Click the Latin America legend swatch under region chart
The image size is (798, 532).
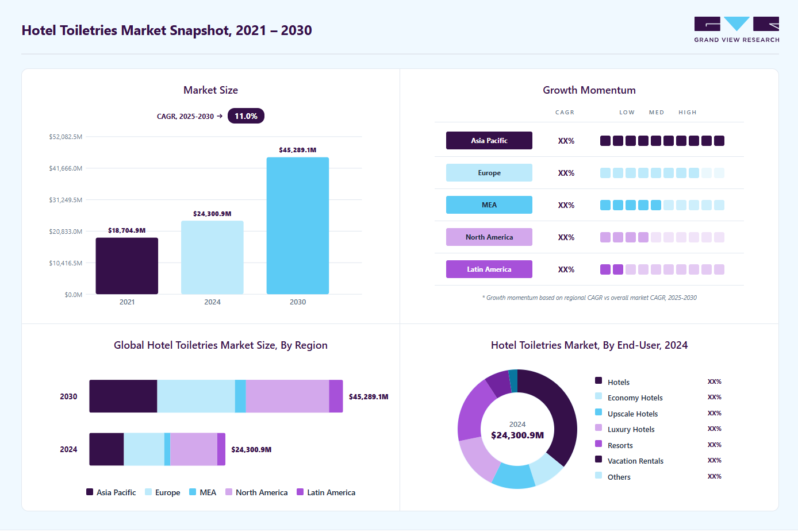click(x=300, y=492)
